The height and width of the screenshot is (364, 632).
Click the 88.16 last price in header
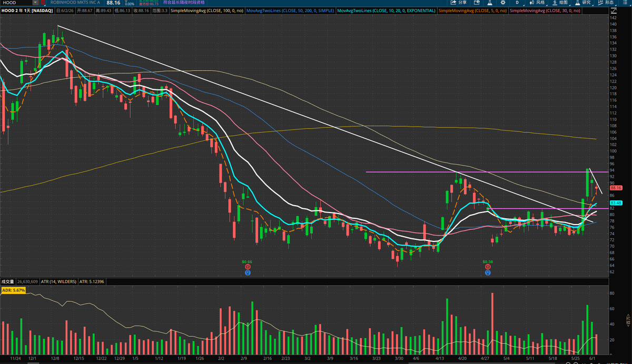pyautogui.click(x=113, y=3)
